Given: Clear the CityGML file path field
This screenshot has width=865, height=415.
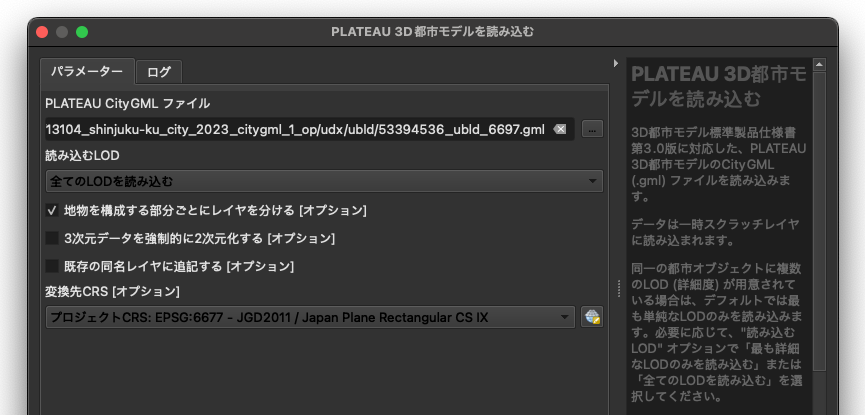Looking at the screenshot, I should point(560,129).
